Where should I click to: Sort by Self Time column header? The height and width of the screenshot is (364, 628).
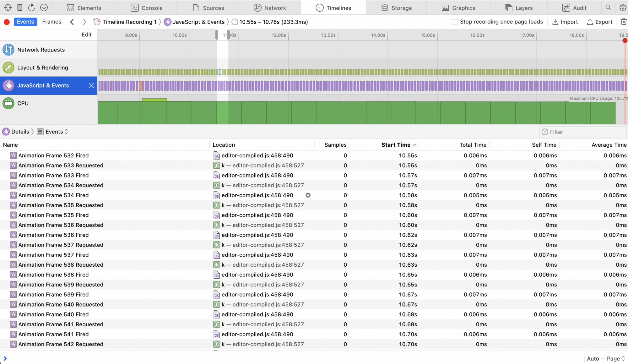525,145
